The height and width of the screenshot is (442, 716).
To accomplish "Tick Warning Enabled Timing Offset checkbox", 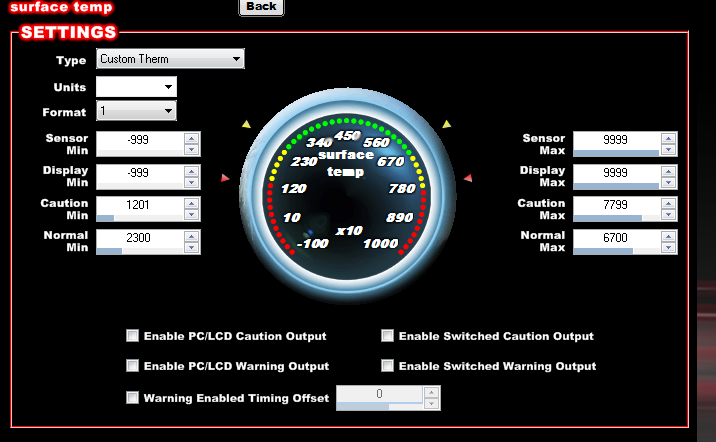I will (132, 398).
